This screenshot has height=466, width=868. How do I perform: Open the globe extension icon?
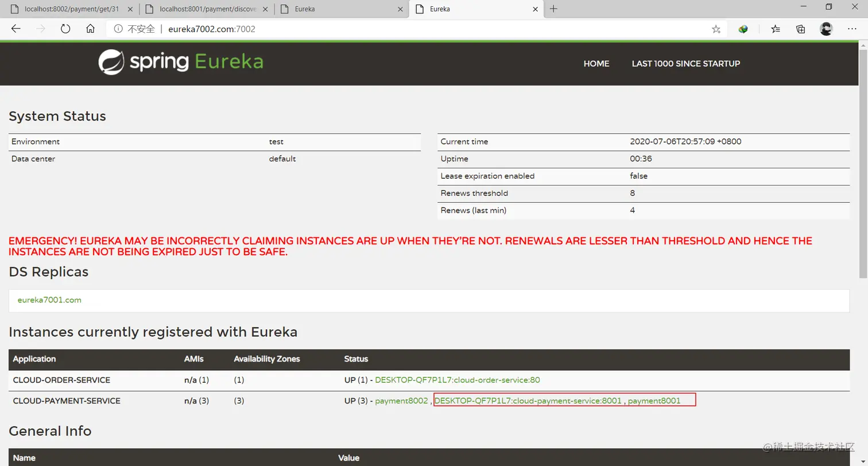point(743,29)
